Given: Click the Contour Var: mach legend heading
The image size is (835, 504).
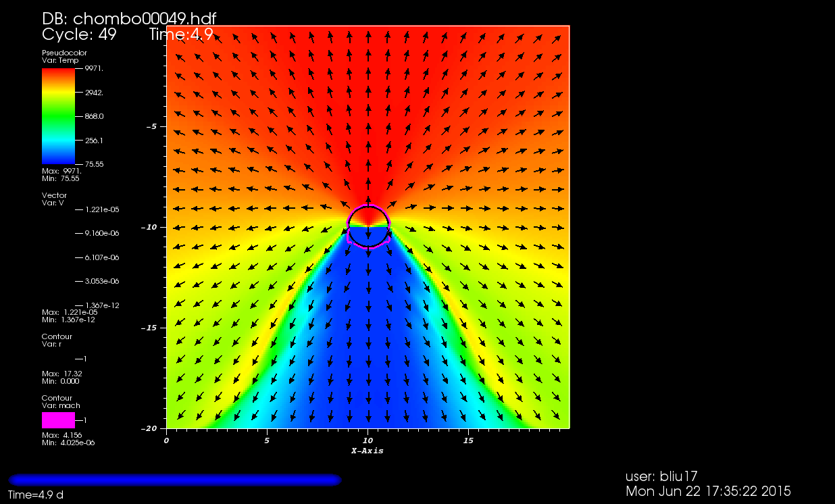Looking at the screenshot, I should (x=61, y=402).
